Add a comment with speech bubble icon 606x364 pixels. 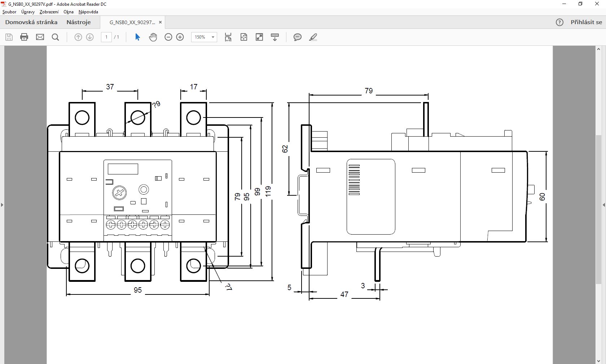[x=298, y=37]
